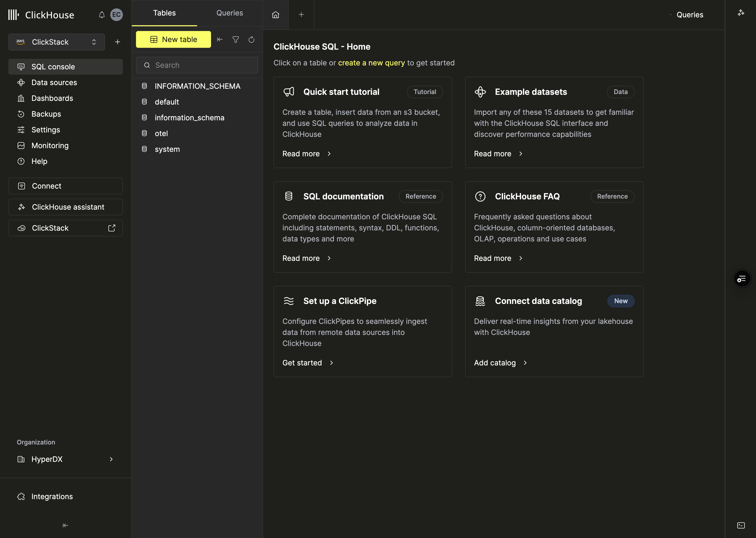756x538 pixels.
Task: Click the Add catalog chevron
Action: click(x=525, y=363)
